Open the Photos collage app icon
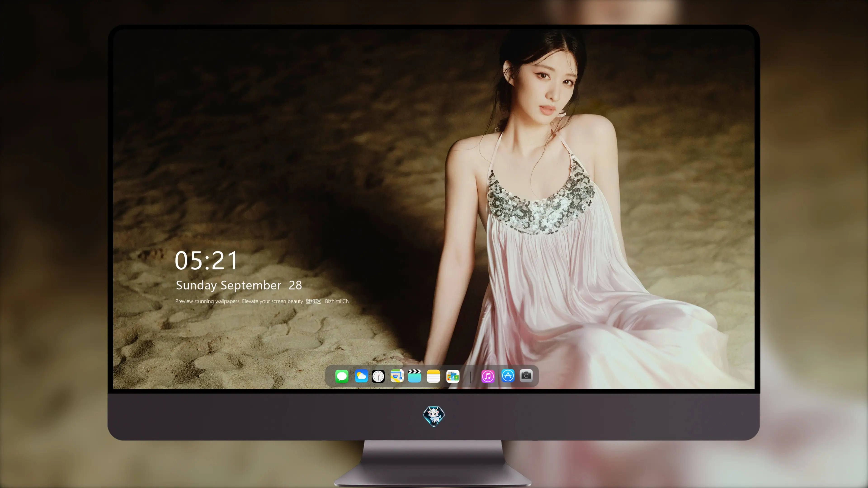Viewport: 868px width, 488px height. 453,376
